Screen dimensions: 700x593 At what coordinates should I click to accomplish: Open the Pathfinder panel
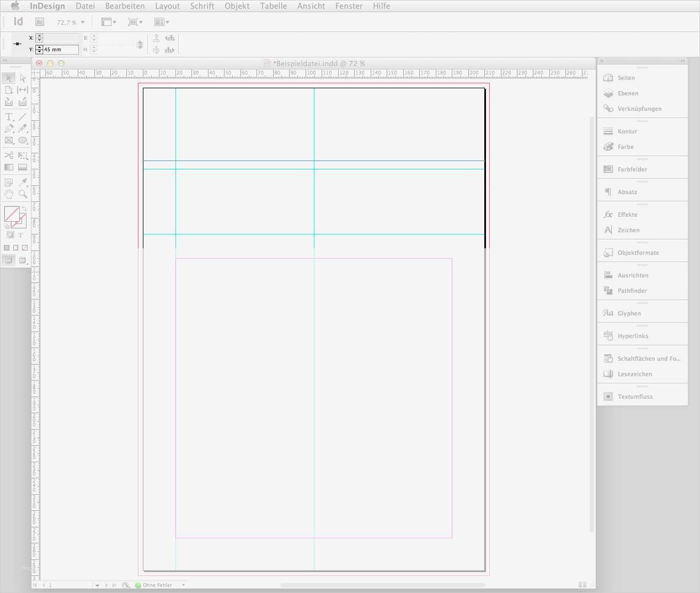(x=632, y=291)
